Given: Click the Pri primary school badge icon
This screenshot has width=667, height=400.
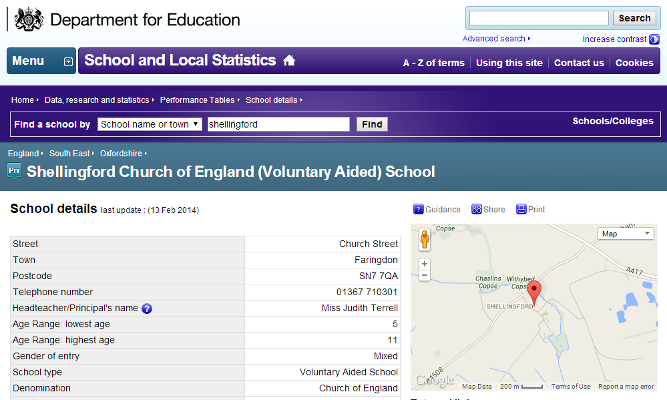Looking at the screenshot, I should coord(14,171).
